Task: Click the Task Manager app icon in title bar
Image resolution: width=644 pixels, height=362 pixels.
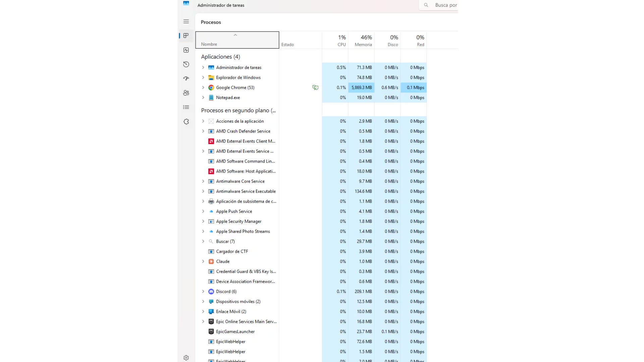Action: 186,3
